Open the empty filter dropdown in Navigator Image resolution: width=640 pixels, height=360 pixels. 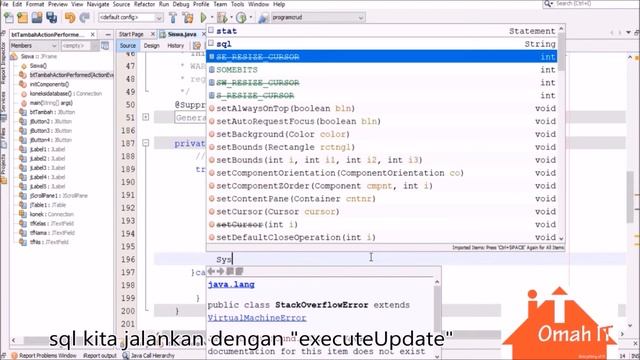[94, 46]
